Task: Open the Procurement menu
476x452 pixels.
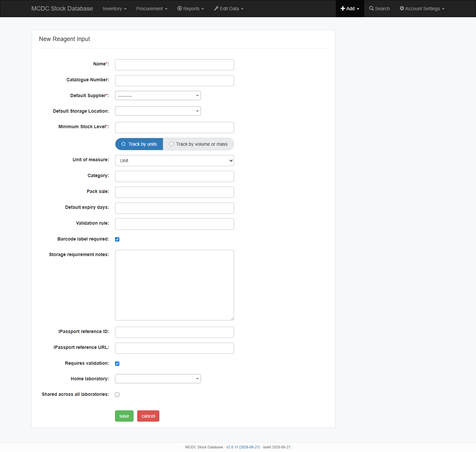Action: pyautogui.click(x=152, y=9)
